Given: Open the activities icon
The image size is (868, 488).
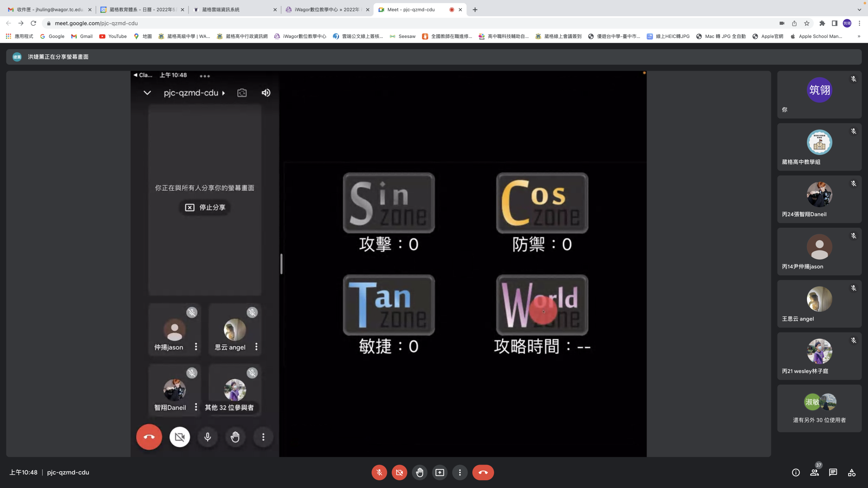Looking at the screenshot, I should 852,472.
